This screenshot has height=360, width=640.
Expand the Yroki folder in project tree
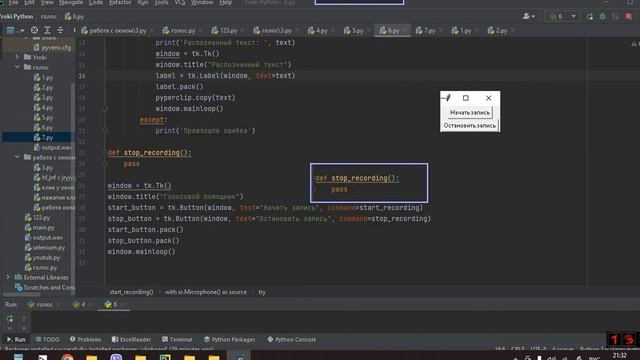(x=17, y=57)
